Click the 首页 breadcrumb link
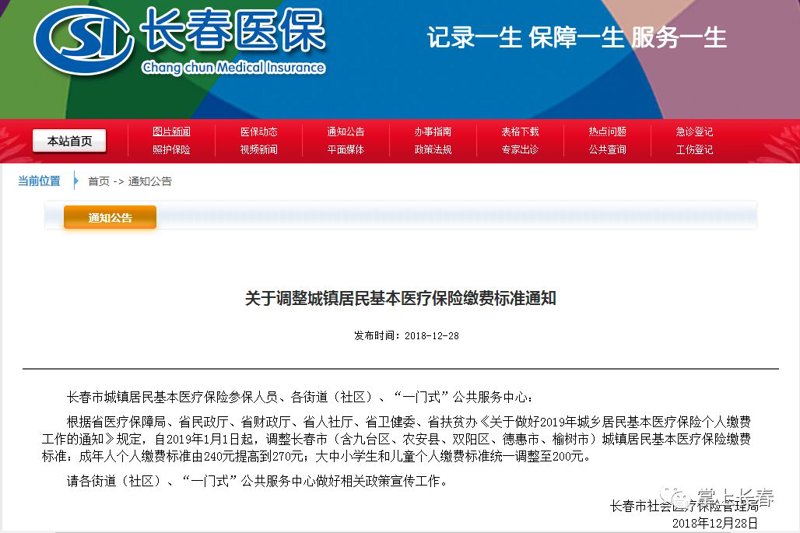 [x=98, y=181]
